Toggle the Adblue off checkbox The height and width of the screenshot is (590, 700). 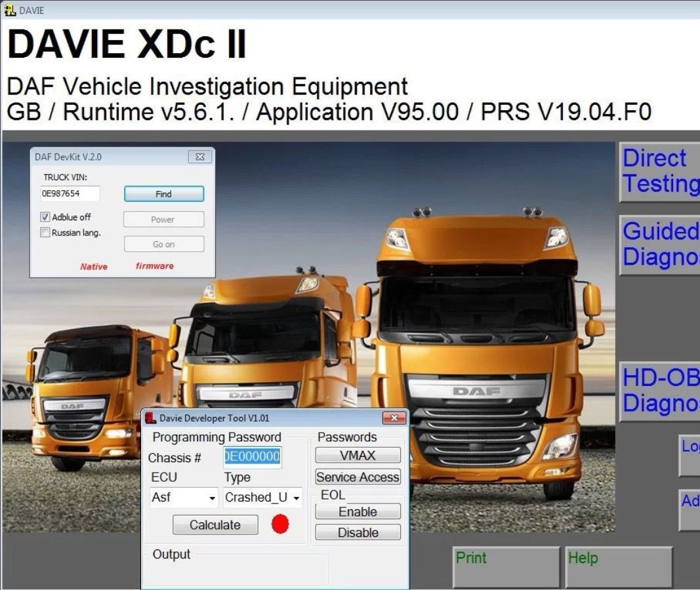click(x=45, y=217)
